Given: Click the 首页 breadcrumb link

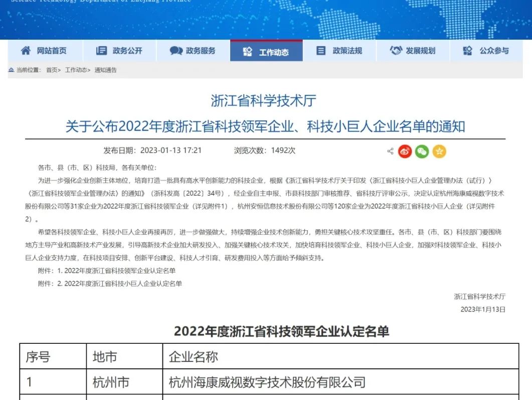Looking at the screenshot, I should [x=52, y=70].
